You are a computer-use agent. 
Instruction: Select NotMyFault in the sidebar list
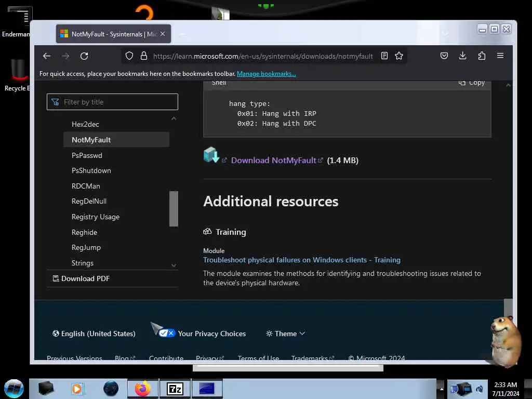click(x=116, y=140)
